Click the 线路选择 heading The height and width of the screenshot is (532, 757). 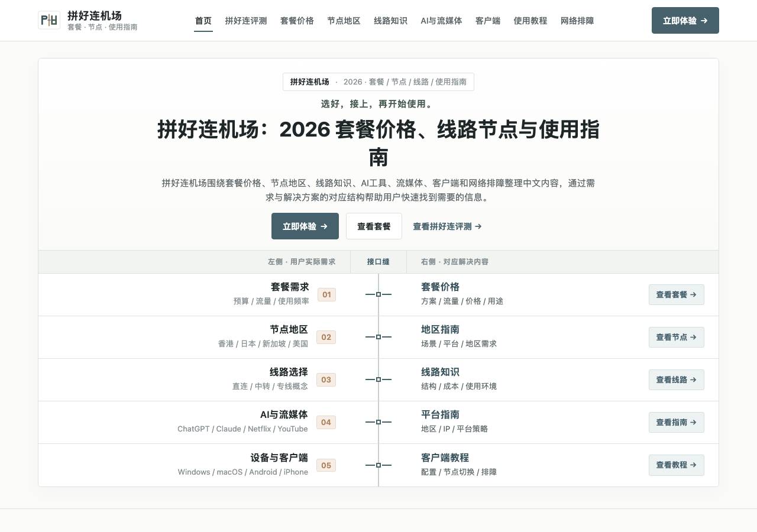tap(289, 372)
